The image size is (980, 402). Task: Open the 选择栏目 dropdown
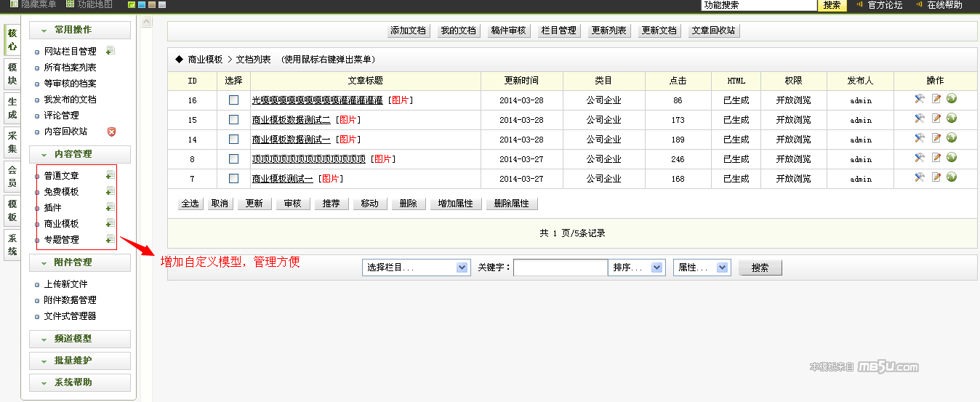tap(416, 268)
